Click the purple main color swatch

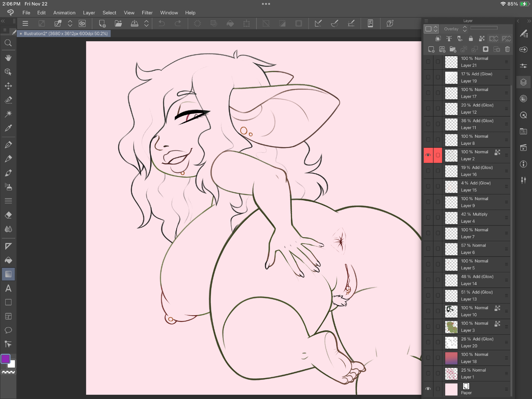click(6, 359)
